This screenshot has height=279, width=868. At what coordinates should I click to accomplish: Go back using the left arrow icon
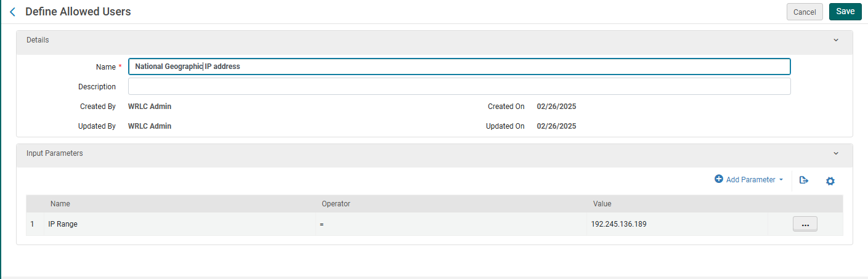(12, 12)
